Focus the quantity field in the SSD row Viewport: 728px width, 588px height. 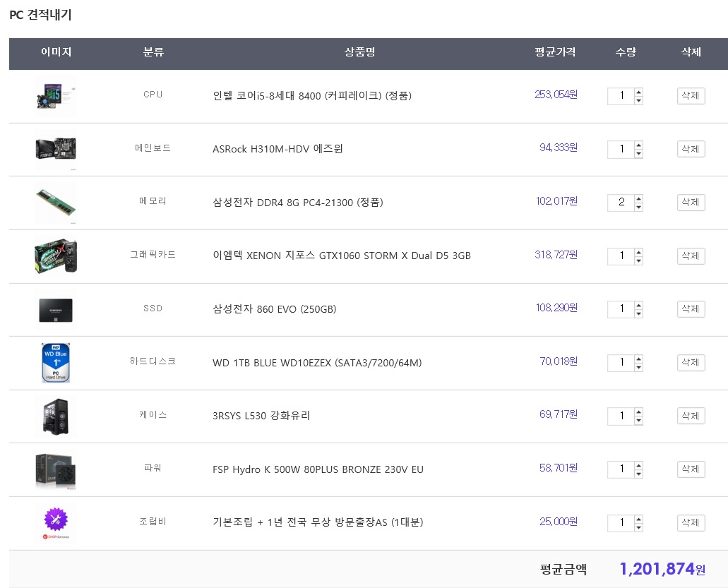tap(621, 309)
